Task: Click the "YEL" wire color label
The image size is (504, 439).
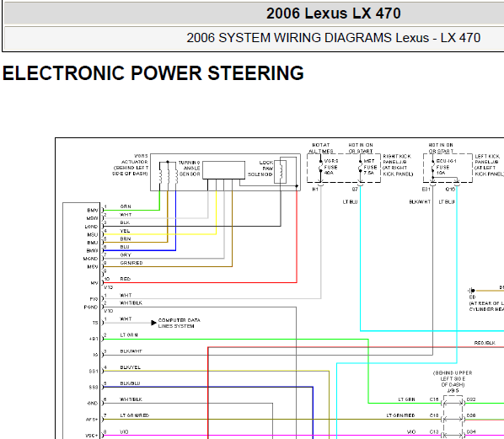Action: click(125, 231)
